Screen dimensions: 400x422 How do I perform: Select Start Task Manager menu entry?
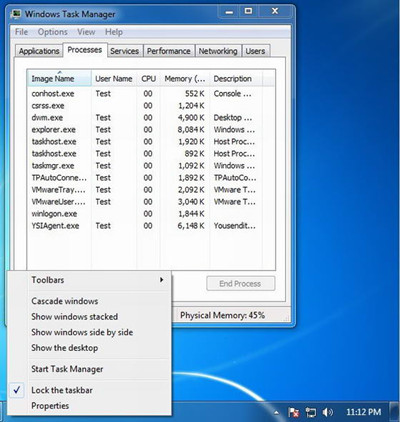tap(67, 369)
